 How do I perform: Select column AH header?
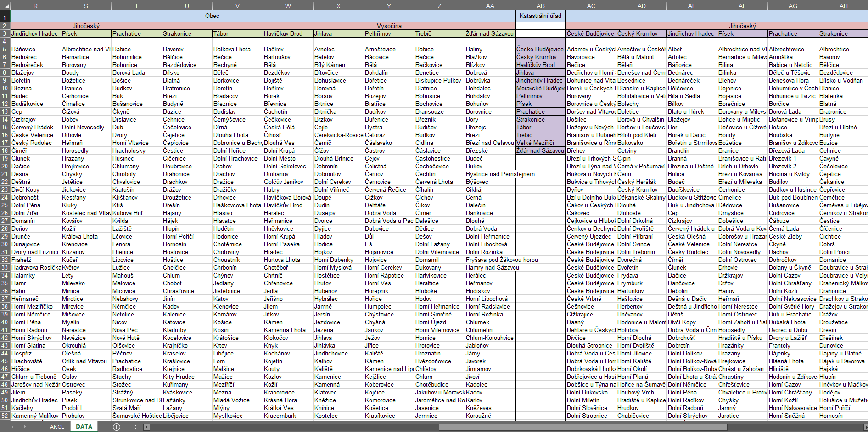(x=843, y=6)
